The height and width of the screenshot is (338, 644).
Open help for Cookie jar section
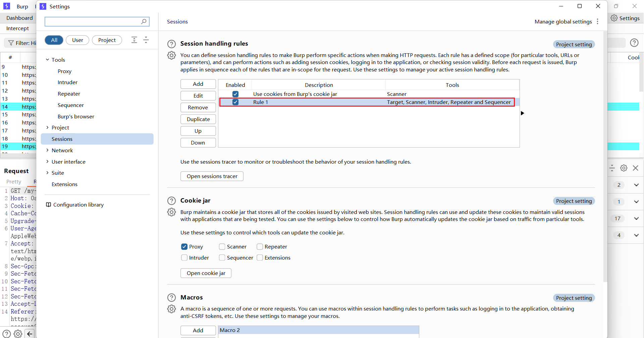171,201
